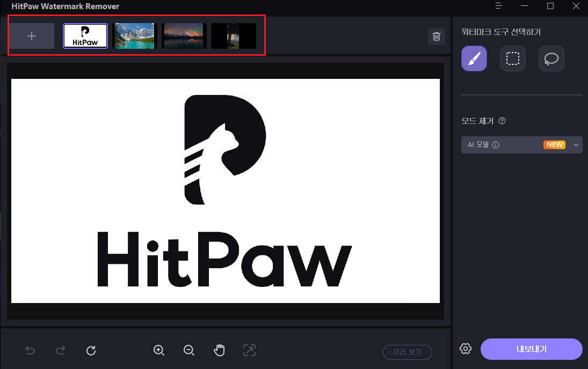Screen dimensions: 588x369
Task: Select the brush watermark tool
Action: 474,59
